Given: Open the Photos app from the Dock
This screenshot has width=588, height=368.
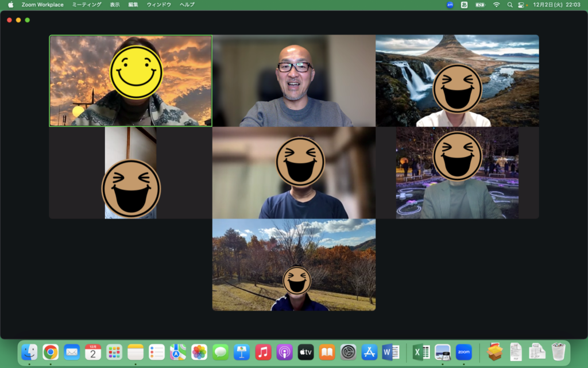Looking at the screenshot, I should pos(199,352).
